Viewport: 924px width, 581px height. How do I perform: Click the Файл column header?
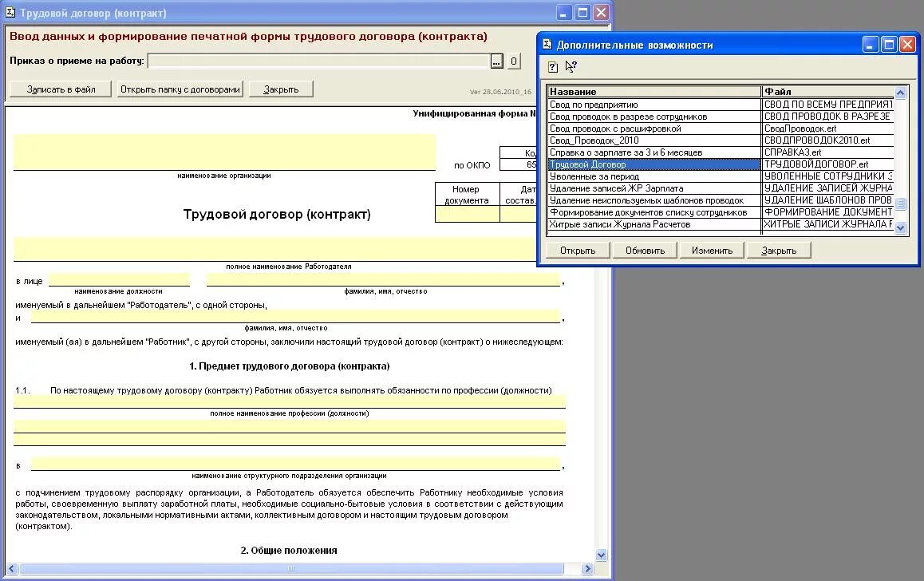click(x=828, y=92)
